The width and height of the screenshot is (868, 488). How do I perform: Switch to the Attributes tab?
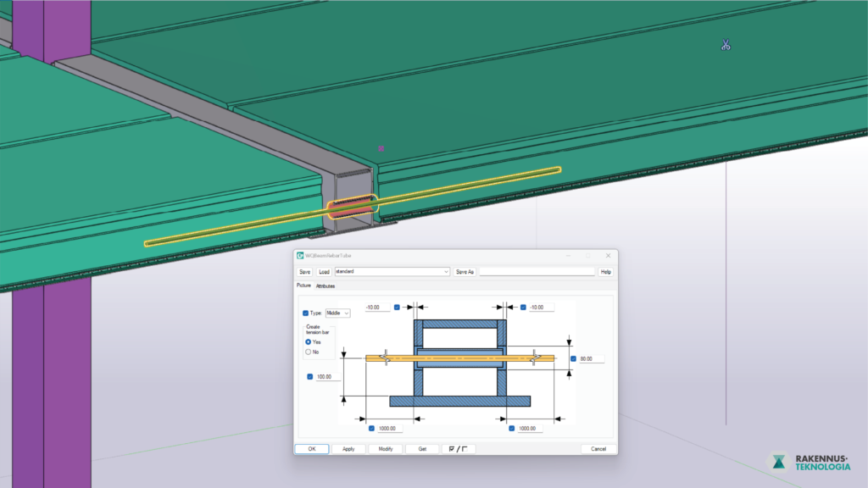325,286
